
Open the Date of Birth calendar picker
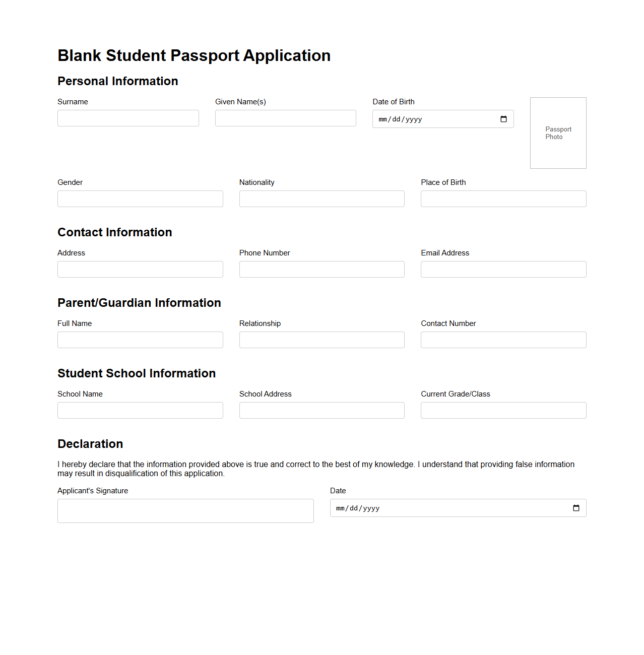(x=503, y=119)
